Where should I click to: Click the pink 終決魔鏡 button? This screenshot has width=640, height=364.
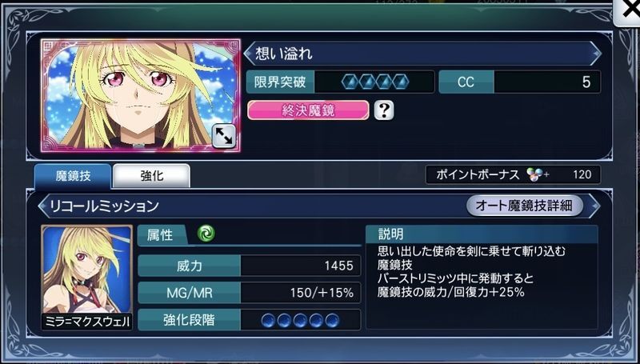[308, 110]
